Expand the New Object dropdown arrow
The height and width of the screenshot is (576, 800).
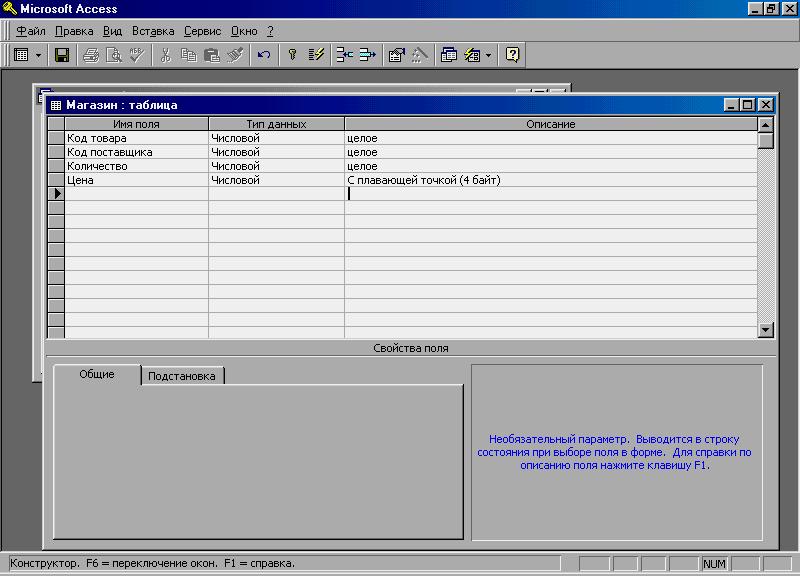(488, 55)
